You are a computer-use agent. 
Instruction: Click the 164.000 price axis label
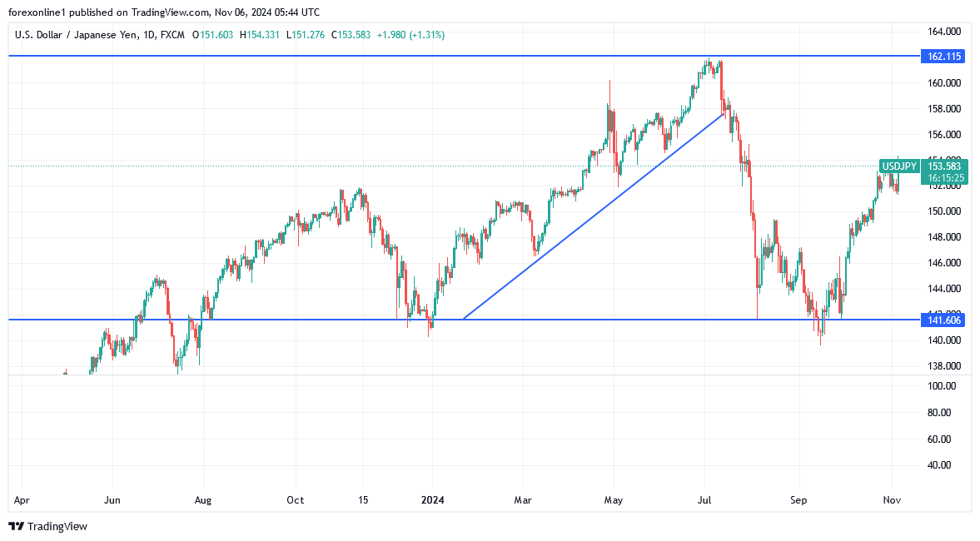tap(945, 32)
